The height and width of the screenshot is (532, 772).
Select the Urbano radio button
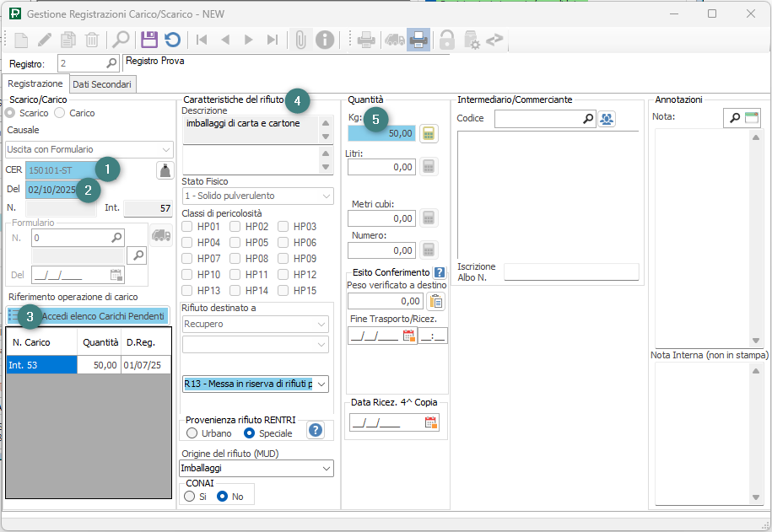(192, 433)
